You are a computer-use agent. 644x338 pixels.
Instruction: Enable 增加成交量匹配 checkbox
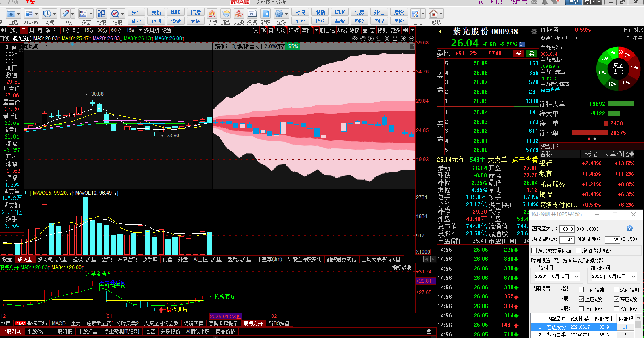[534, 251]
